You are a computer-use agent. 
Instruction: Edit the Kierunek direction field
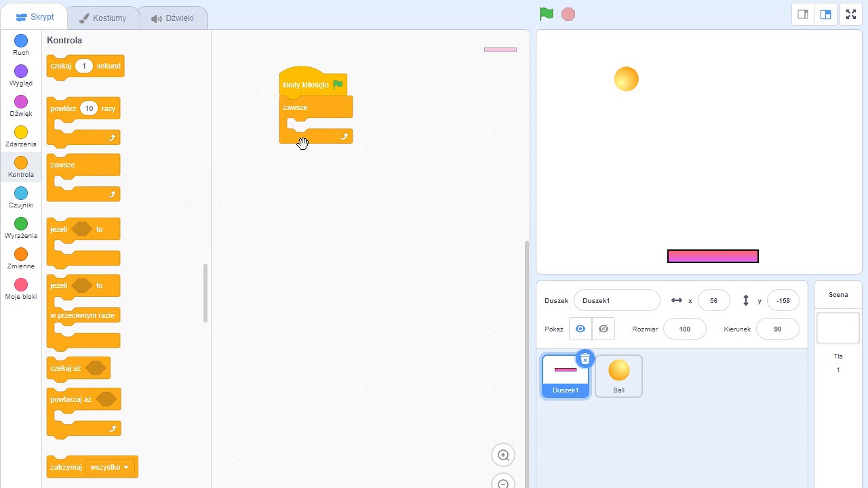(777, 329)
